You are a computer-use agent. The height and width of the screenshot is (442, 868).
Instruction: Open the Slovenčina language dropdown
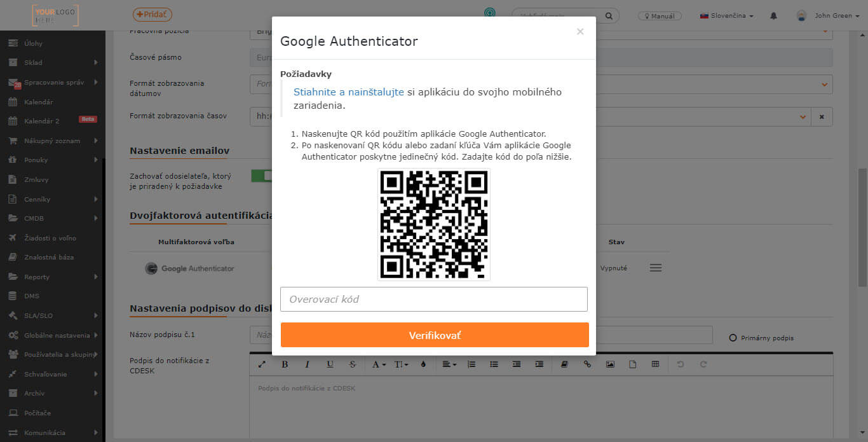(727, 16)
